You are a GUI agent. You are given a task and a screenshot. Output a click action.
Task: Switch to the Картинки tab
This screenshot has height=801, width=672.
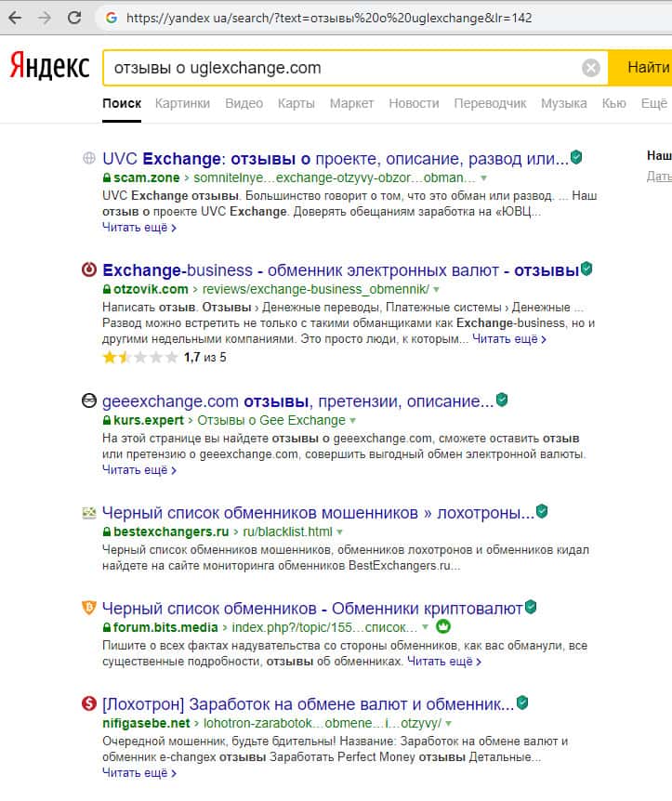coord(182,104)
